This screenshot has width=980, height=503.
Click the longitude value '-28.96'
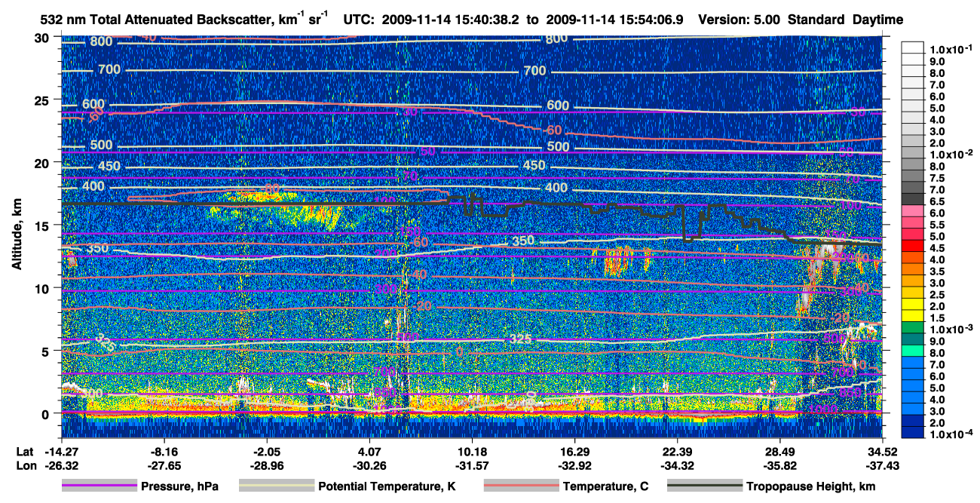click(x=267, y=466)
